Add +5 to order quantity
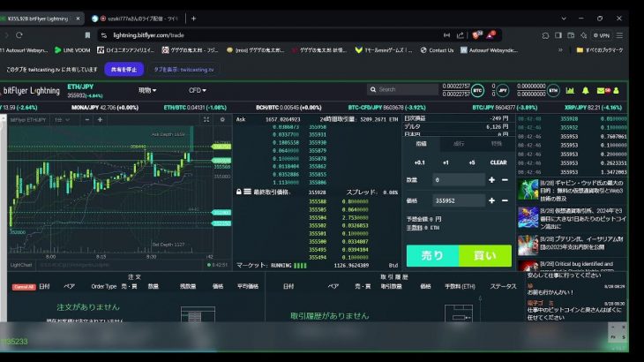 pos(472,162)
